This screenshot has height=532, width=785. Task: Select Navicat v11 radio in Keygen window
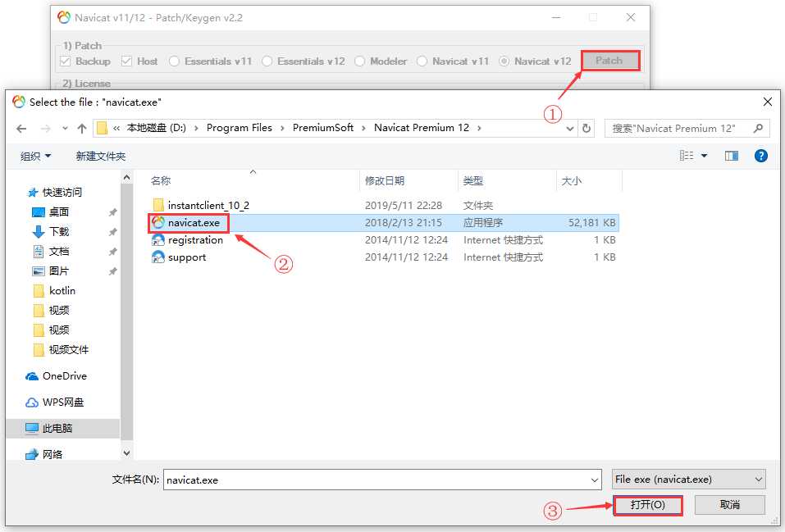(422, 61)
